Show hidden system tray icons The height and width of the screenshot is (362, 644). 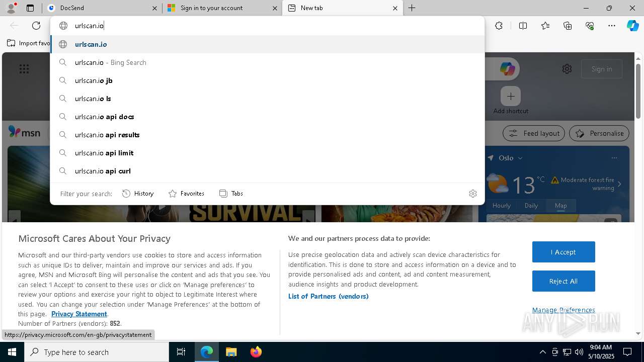542,352
